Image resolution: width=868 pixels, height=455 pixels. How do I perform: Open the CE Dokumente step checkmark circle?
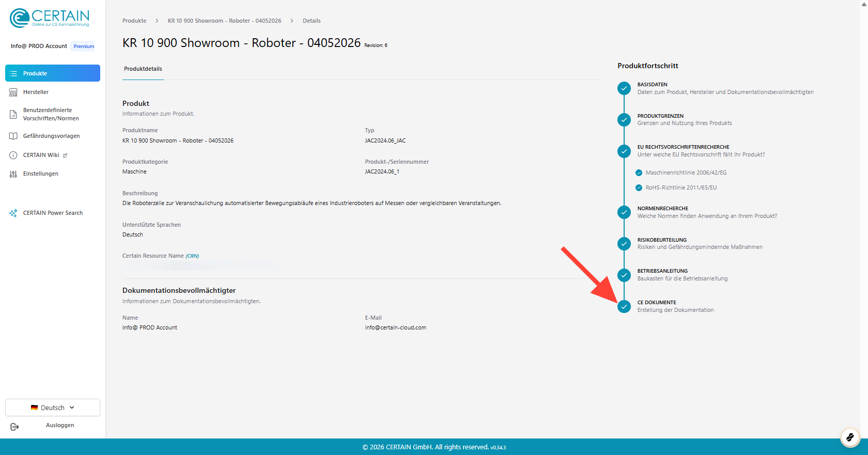(x=624, y=307)
